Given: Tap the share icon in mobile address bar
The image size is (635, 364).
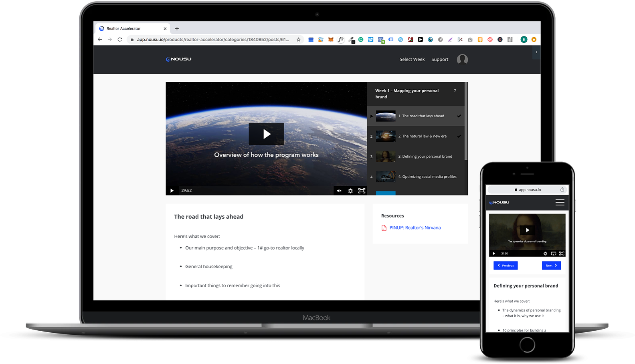Looking at the screenshot, I should [x=562, y=190].
